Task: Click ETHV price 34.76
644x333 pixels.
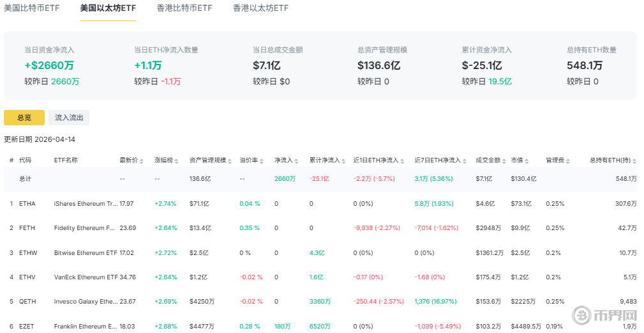Action: [x=128, y=277]
